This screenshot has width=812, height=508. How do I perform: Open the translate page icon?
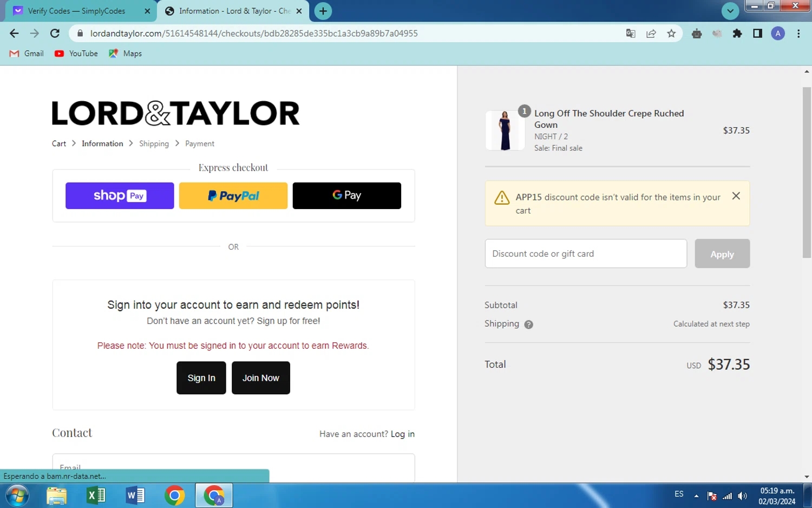[x=631, y=34]
